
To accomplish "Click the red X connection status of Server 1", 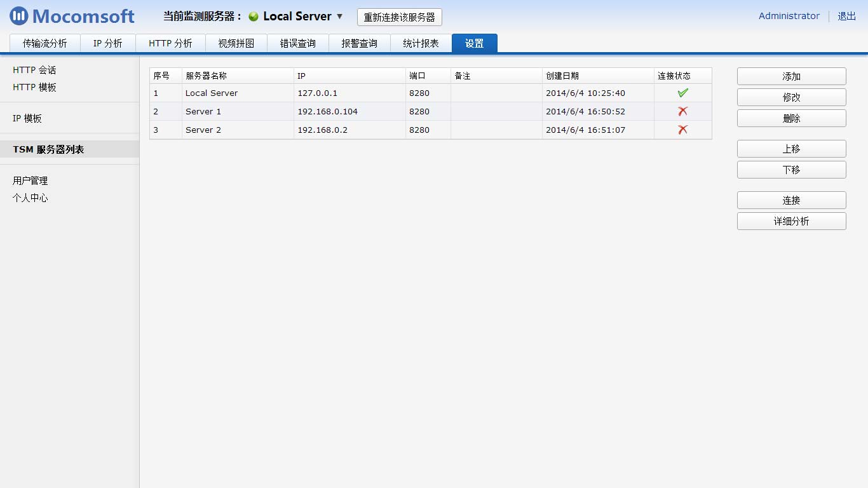I will pyautogui.click(x=683, y=111).
